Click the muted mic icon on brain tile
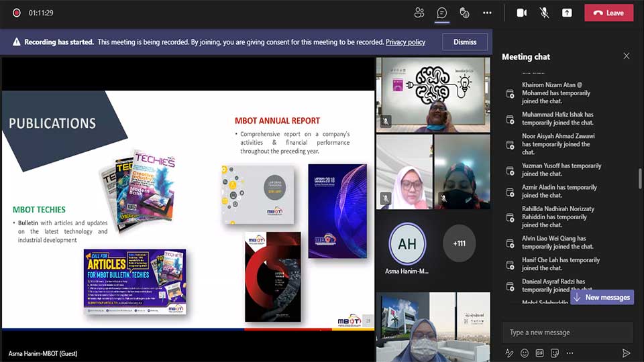 386,121
